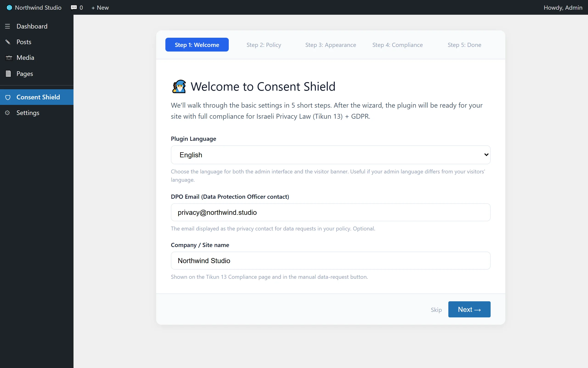This screenshot has width=588, height=368.
Task: Click the Media camera icon
Action: click(9, 58)
